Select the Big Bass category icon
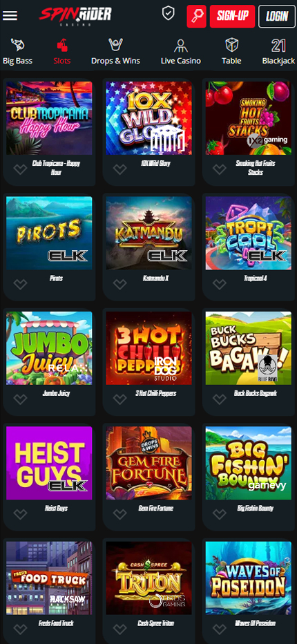The image size is (297, 644). [x=18, y=44]
